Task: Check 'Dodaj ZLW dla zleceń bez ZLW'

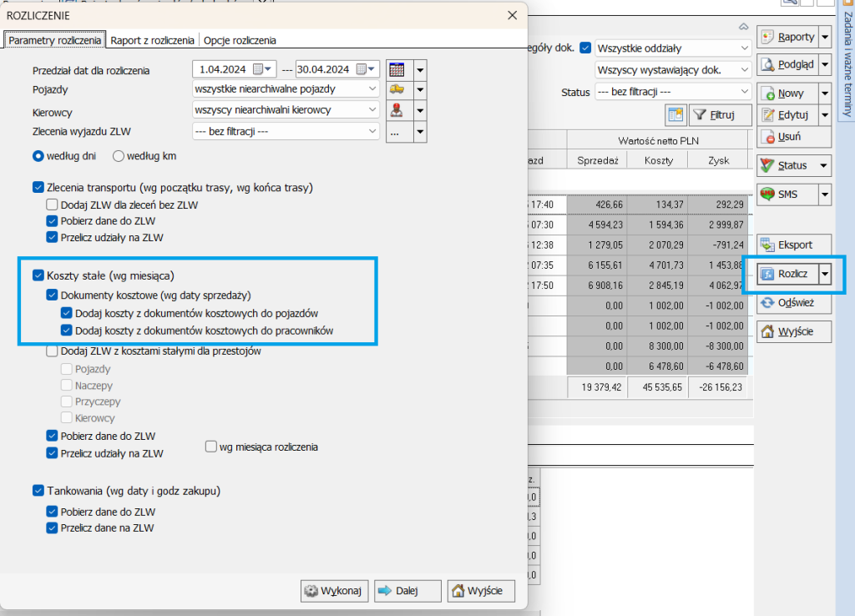Action: tap(53, 204)
